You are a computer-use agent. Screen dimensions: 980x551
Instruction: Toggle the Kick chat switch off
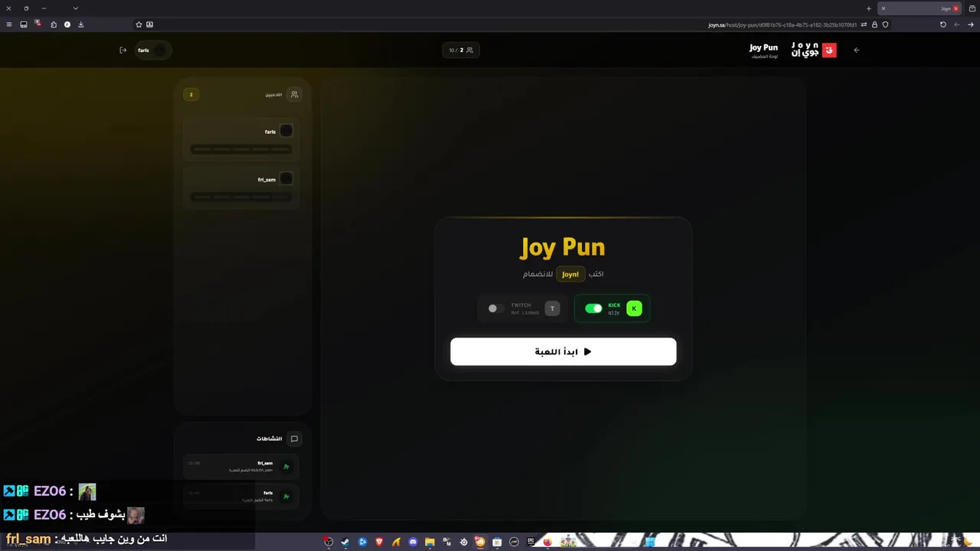pos(593,308)
